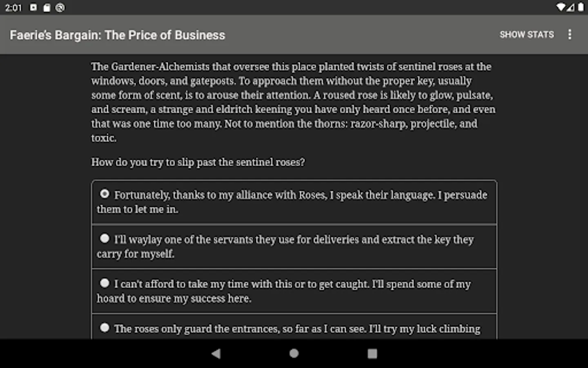Tap the cellular signal strength icon
Viewport: 588px width, 368px height.
pyautogui.click(x=571, y=7)
